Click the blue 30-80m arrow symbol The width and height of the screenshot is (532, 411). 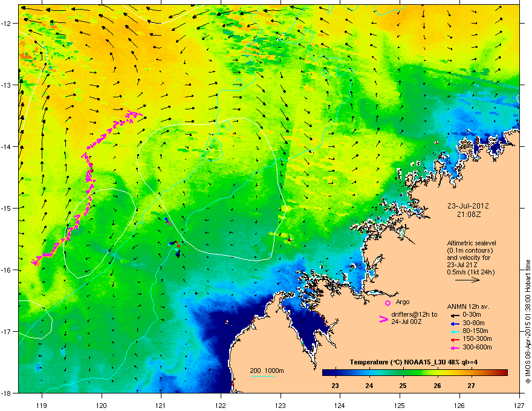pos(455,323)
